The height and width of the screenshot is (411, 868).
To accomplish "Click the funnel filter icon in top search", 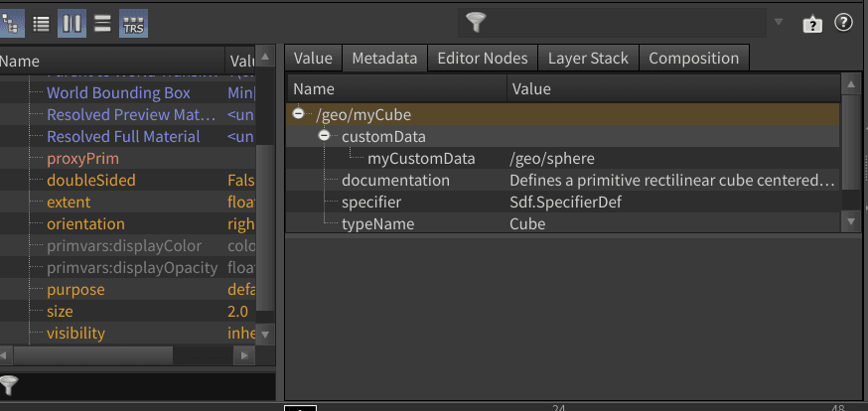I will (478, 22).
